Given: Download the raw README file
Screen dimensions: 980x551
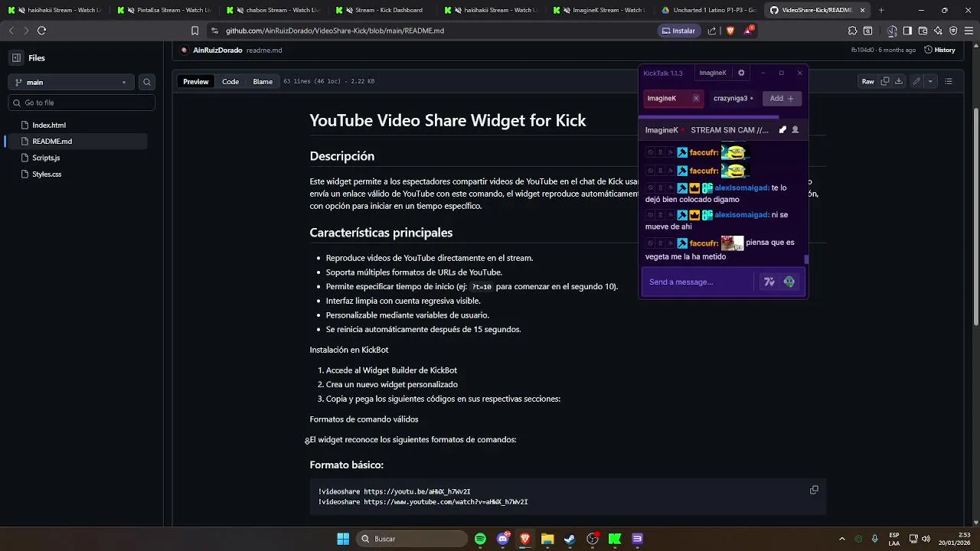Looking at the screenshot, I should 899,81.
